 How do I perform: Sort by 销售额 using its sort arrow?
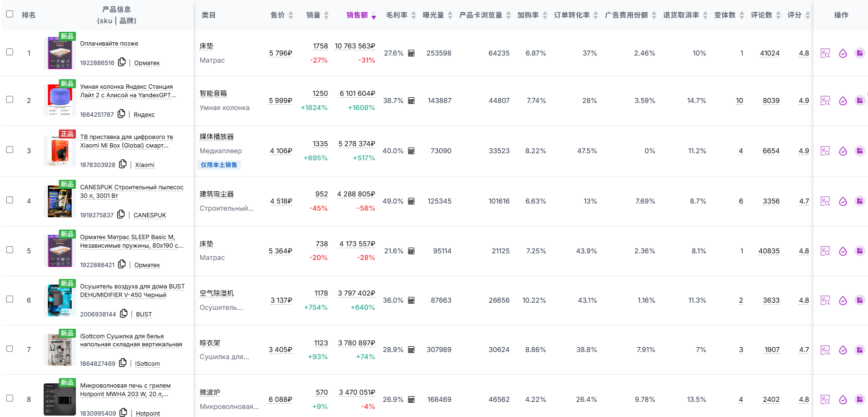(374, 16)
